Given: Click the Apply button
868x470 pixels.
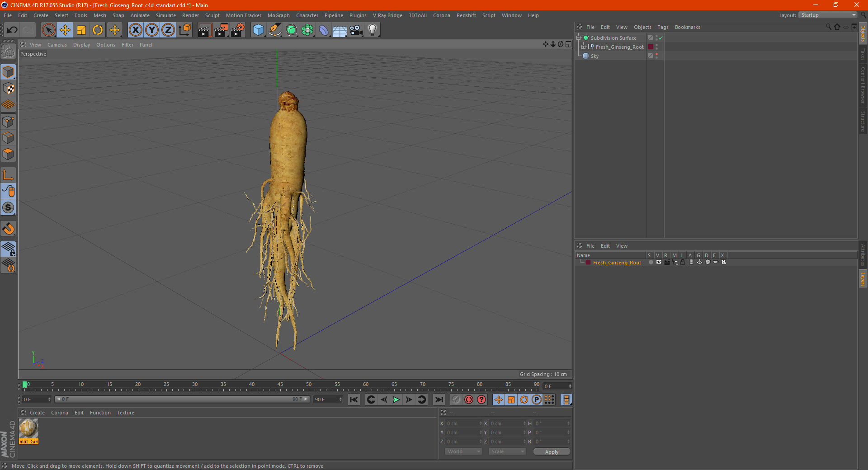Looking at the screenshot, I should 552,452.
